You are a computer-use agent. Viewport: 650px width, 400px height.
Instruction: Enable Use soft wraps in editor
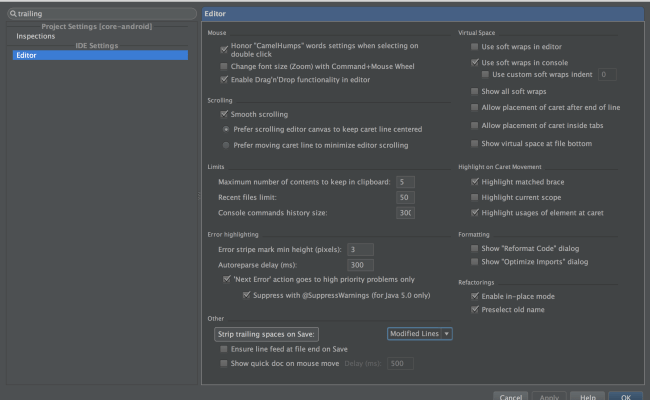click(x=474, y=47)
